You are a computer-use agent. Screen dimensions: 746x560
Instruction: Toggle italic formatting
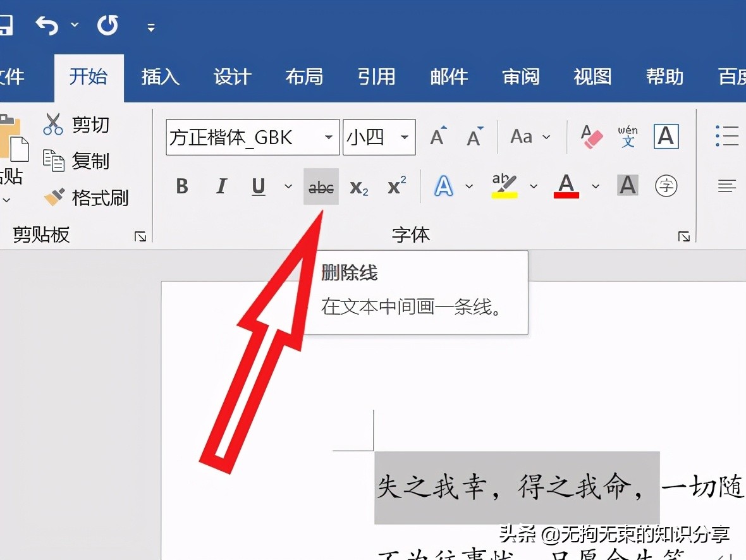tap(221, 186)
